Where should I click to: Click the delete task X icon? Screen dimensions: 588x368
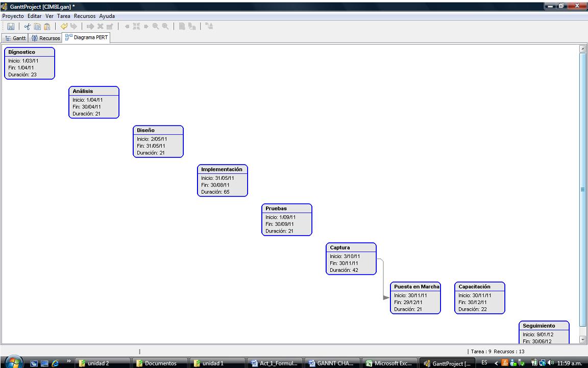100,27
